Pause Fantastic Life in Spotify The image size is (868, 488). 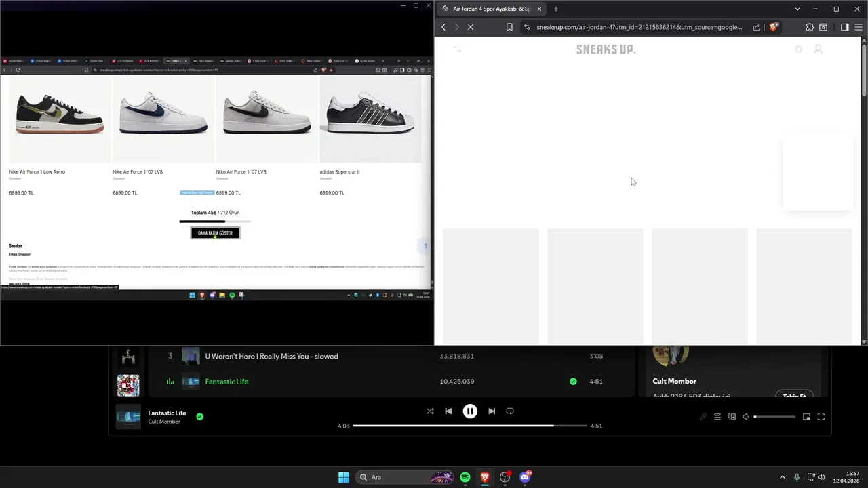pyautogui.click(x=470, y=411)
